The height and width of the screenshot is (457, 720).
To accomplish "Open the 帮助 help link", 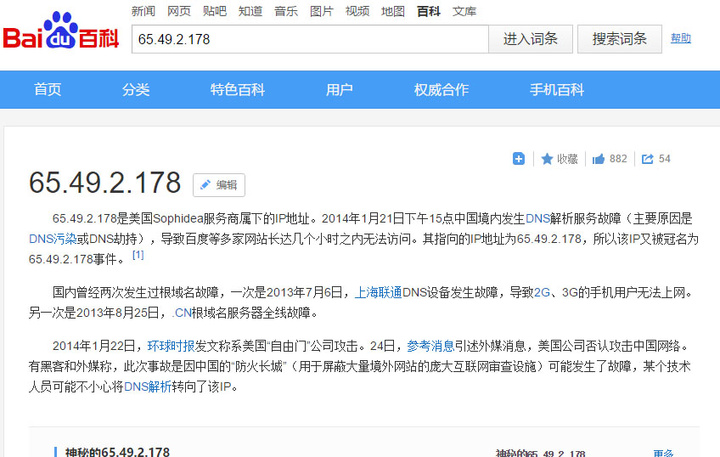I will pos(681,39).
